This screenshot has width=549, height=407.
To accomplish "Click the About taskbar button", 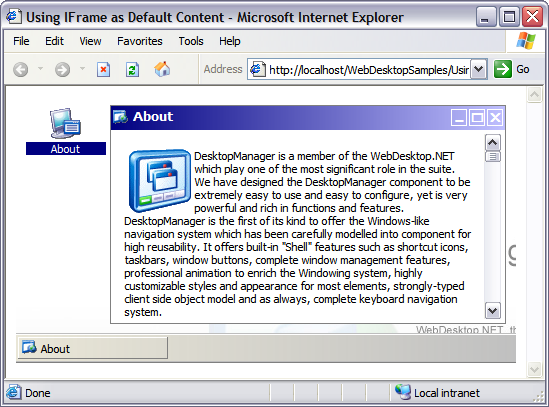I will coord(93,348).
